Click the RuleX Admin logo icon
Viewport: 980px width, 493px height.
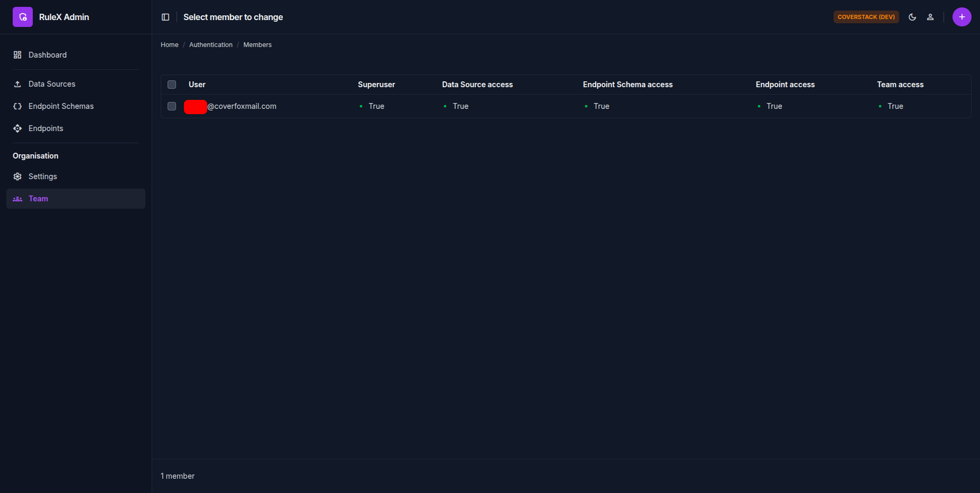click(23, 17)
